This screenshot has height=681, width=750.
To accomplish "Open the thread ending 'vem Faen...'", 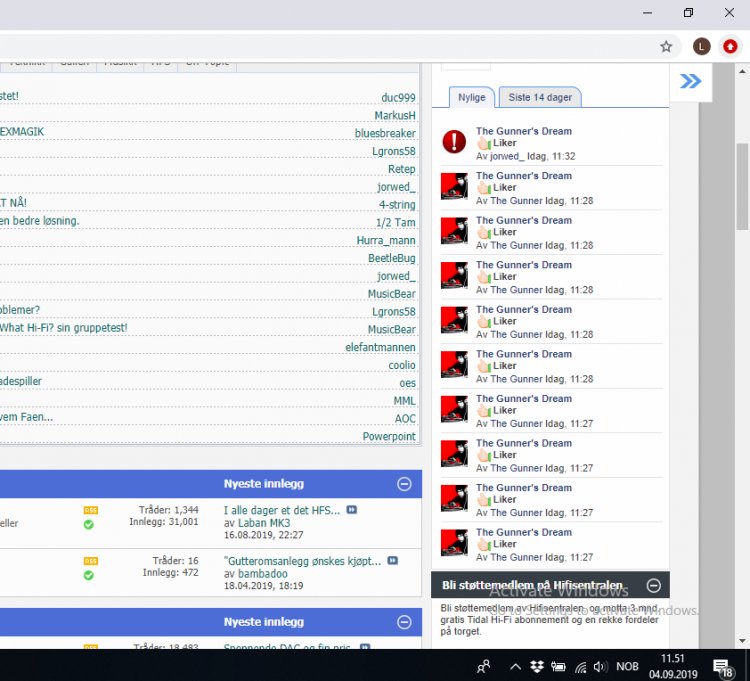I will tap(26, 417).
